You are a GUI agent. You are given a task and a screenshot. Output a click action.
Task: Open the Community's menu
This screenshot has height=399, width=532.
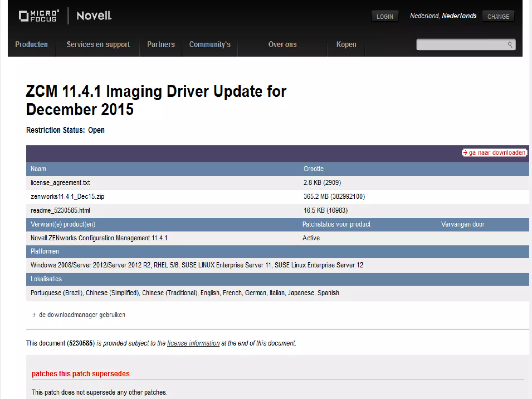click(210, 44)
